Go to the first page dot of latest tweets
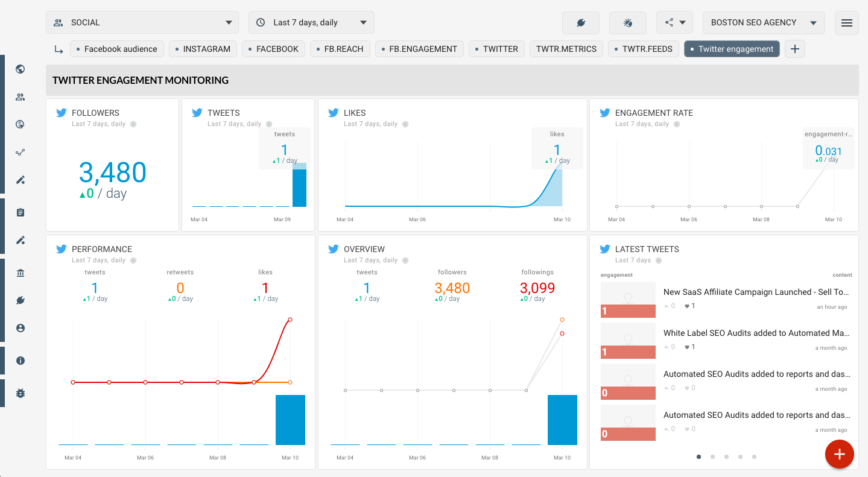Viewport: 868px width, 477px height. (x=699, y=457)
